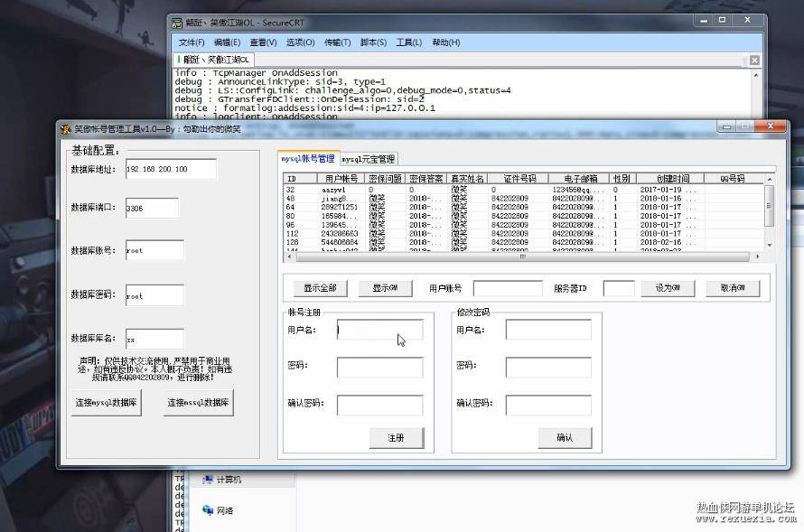Click the 数据库库名 input field

click(x=154, y=339)
